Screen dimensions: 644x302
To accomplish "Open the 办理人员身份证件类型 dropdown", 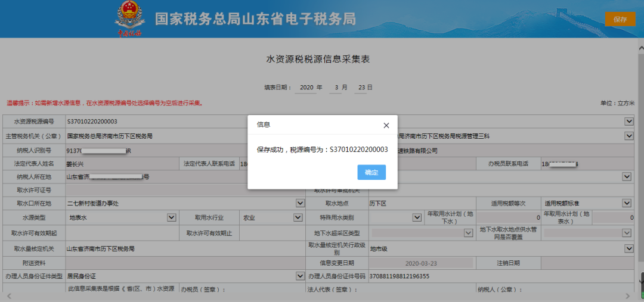I will pyautogui.click(x=300, y=276).
